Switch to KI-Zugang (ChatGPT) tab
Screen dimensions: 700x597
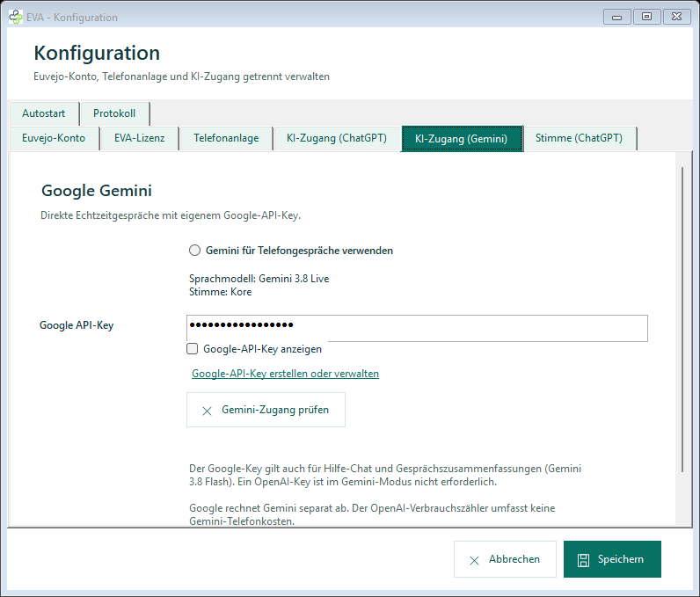pyautogui.click(x=337, y=138)
